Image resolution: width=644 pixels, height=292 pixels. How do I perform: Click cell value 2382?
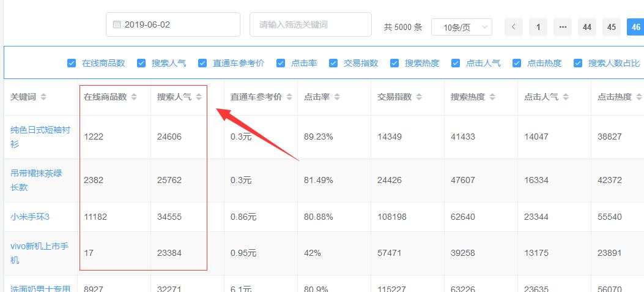[94, 180]
